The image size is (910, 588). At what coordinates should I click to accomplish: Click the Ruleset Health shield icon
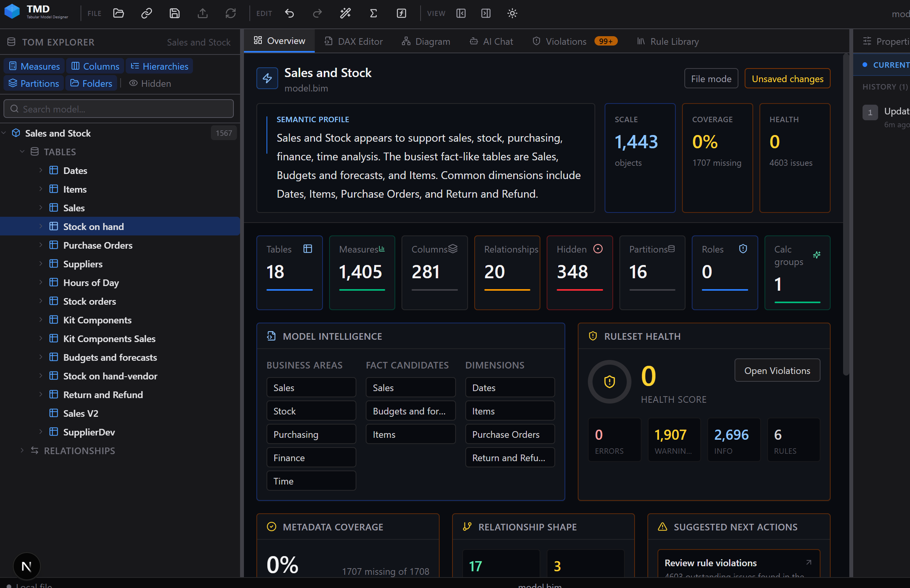[593, 336]
